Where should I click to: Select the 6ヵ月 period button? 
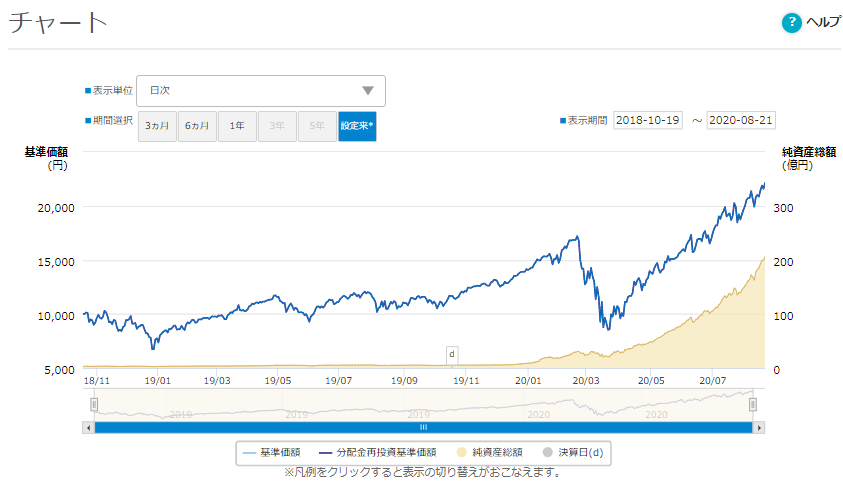(197, 126)
